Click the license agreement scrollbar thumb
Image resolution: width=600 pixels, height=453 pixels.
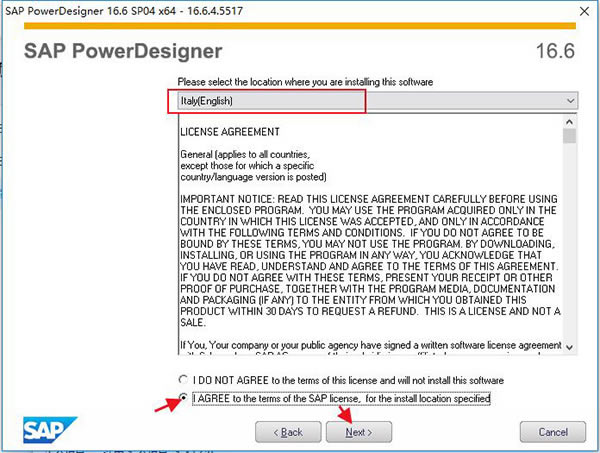(x=569, y=136)
